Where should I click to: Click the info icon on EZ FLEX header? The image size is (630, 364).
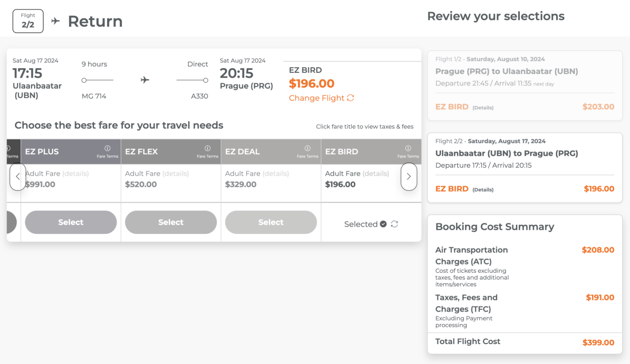click(x=207, y=148)
